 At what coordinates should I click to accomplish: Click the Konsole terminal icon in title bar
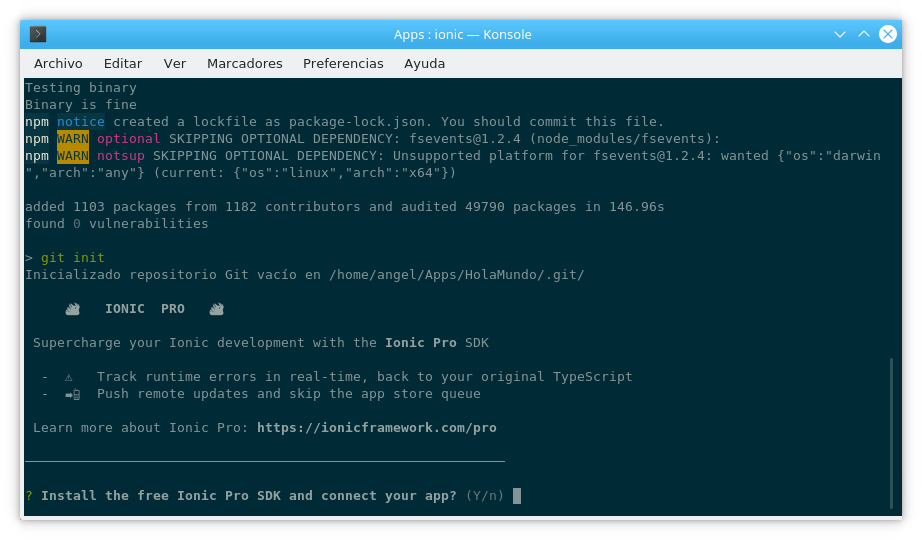tap(38, 34)
